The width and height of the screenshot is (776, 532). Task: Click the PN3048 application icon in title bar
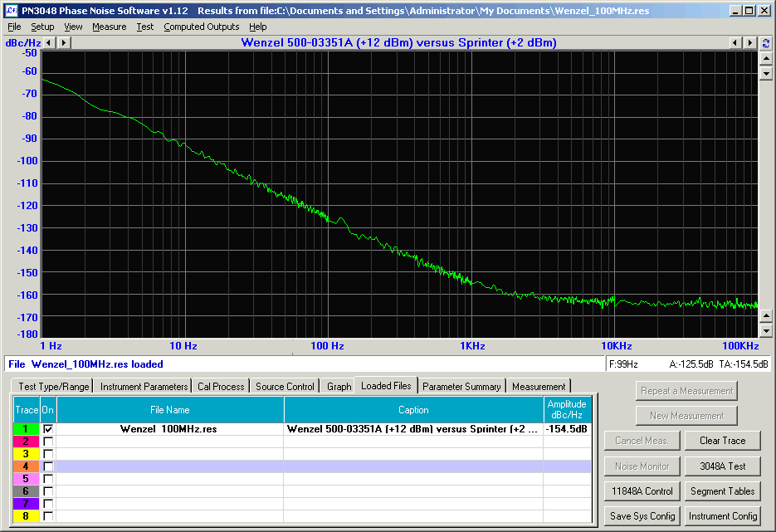coord(12,11)
